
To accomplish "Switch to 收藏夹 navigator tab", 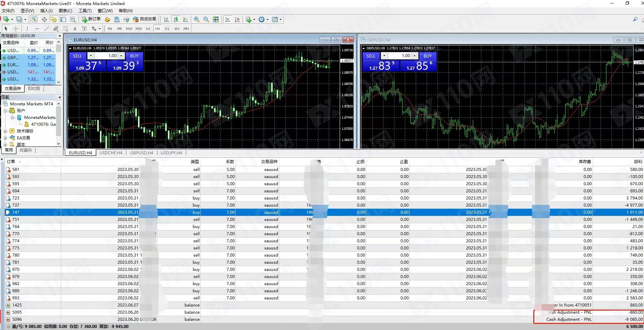I will pos(26,150).
